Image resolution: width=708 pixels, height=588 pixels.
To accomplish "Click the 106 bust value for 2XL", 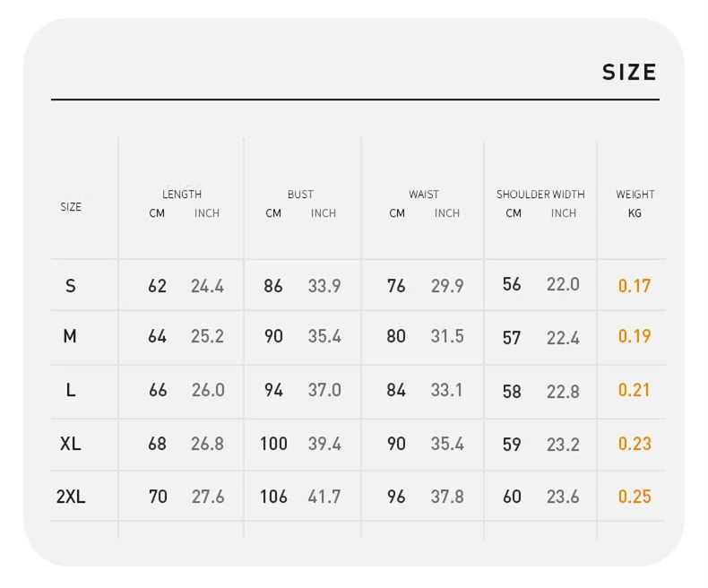I will point(273,497).
